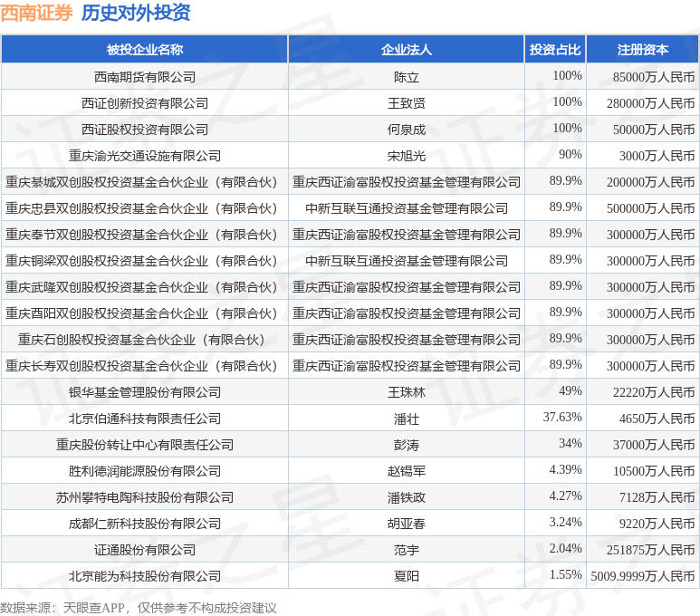Click registered capital 5009.9999万人民币
The image size is (700, 616).
(x=643, y=576)
